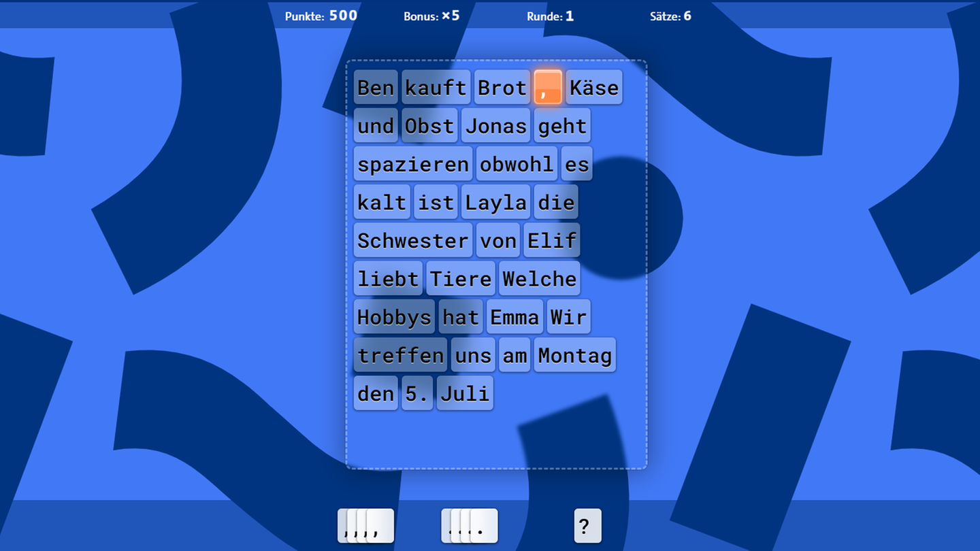Click the 'Elif' word tile
This screenshot has width=980, height=551.
pos(551,240)
